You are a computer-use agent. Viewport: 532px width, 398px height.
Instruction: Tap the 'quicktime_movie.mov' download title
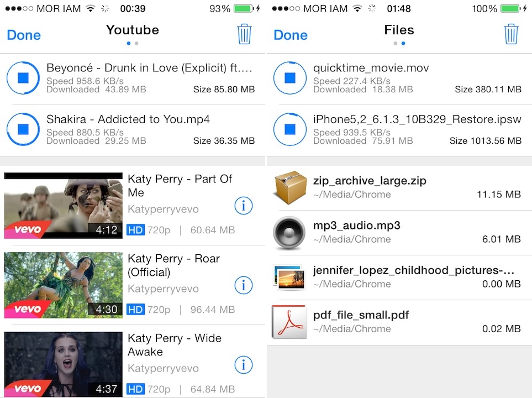click(371, 68)
